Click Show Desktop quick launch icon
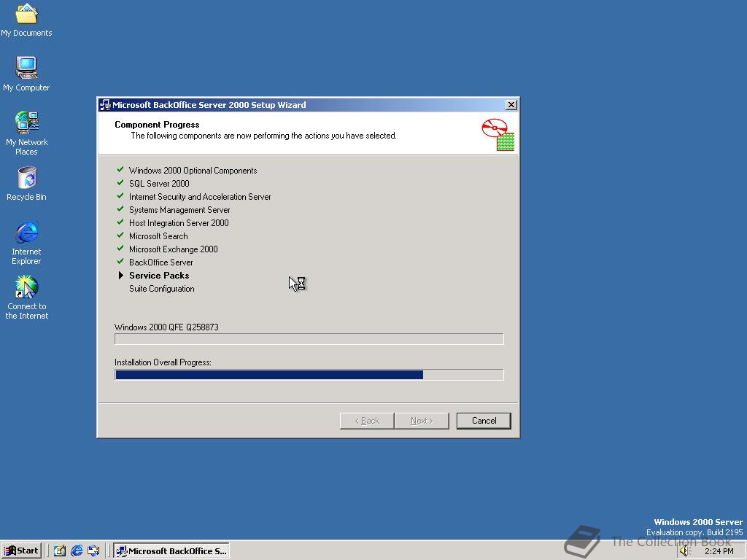 pos(60,551)
